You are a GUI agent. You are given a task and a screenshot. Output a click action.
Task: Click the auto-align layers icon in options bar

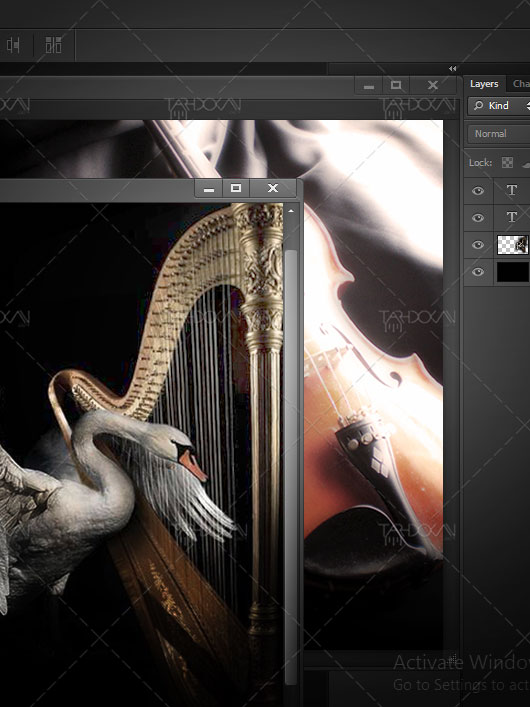coord(53,45)
